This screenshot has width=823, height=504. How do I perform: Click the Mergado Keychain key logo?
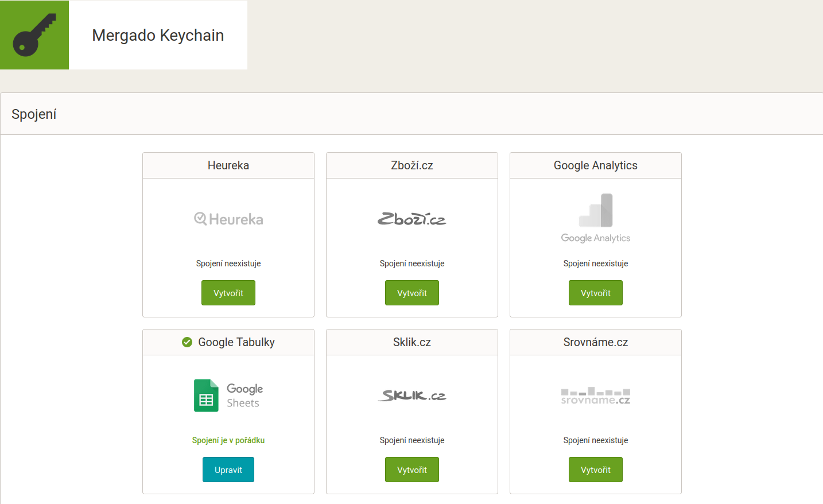34,35
